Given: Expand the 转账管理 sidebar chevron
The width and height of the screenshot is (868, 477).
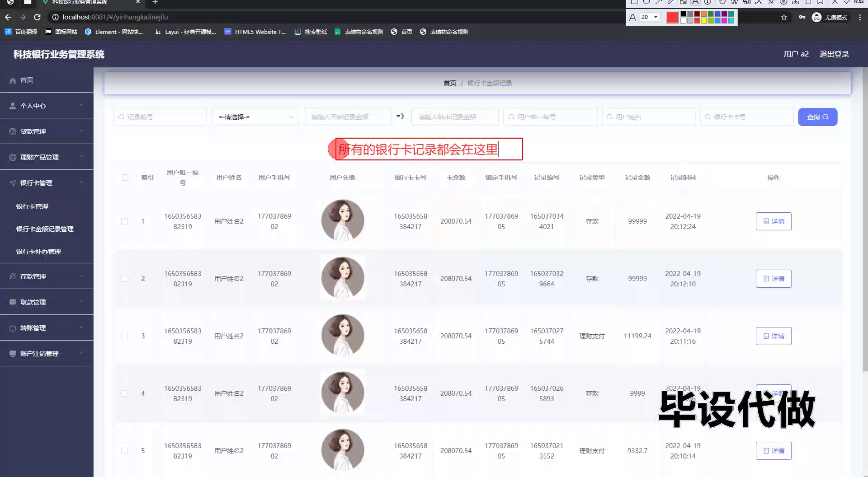Looking at the screenshot, I should [82, 327].
